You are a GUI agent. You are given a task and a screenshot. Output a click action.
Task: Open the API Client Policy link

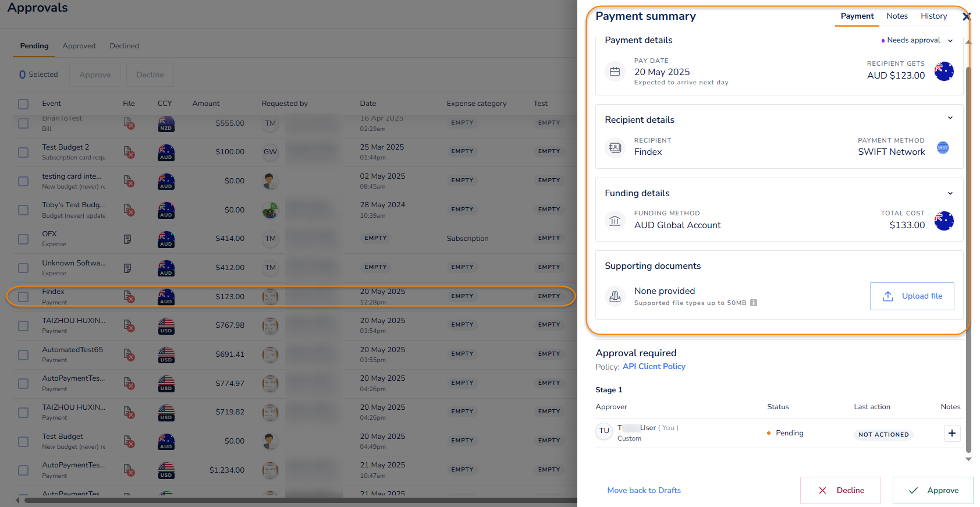[x=654, y=367]
